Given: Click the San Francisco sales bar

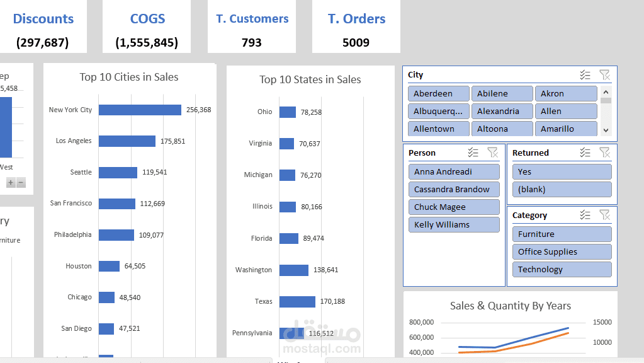Looking at the screenshot, I should click(x=117, y=204).
